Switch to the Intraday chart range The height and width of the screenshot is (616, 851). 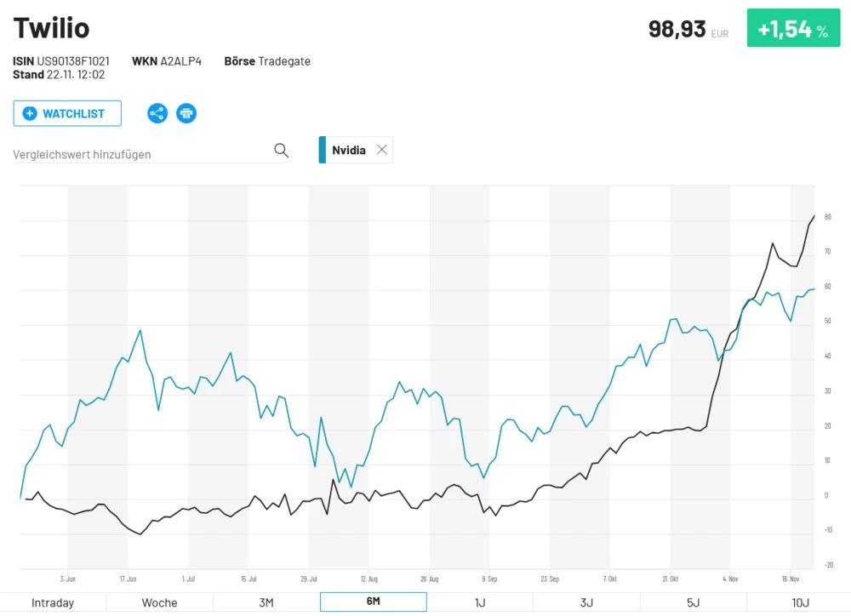point(53,602)
